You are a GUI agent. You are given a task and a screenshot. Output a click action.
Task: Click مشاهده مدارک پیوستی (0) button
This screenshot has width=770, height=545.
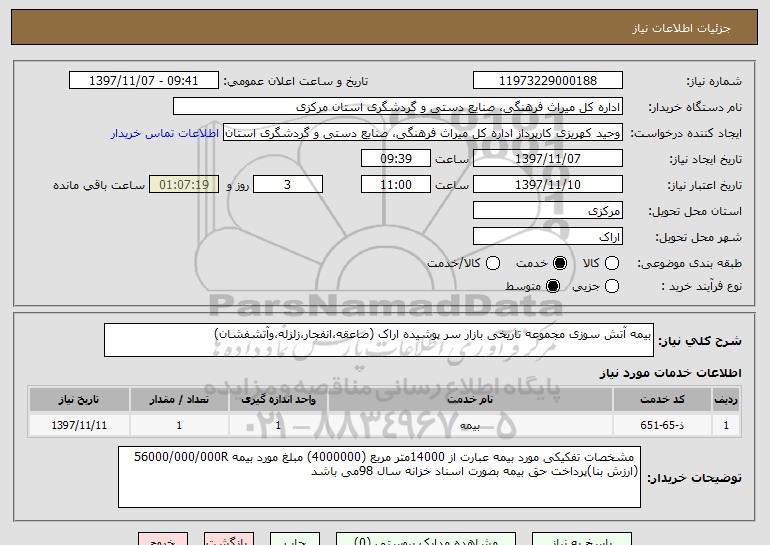(426, 539)
